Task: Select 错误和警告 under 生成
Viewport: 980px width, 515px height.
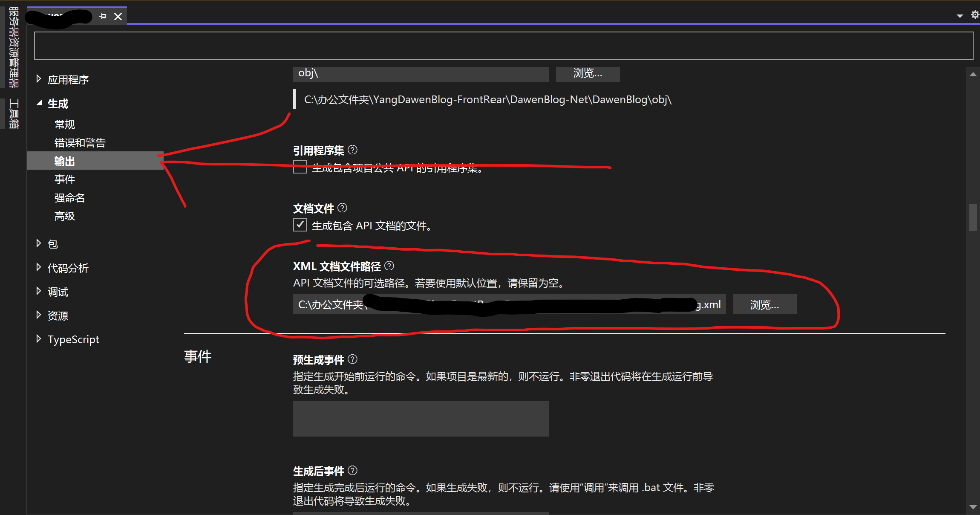Action: click(80, 143)
